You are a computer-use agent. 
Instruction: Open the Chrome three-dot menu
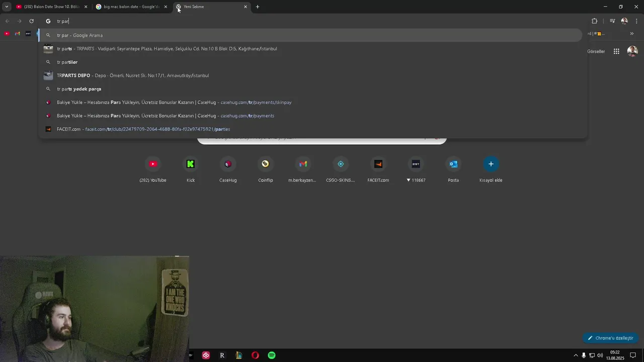tap(636, 21)
